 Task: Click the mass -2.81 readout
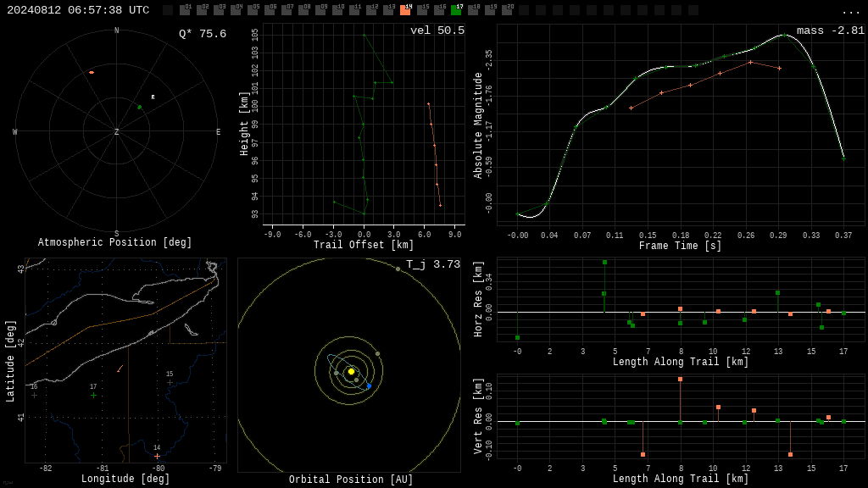(x=831, y=30)
